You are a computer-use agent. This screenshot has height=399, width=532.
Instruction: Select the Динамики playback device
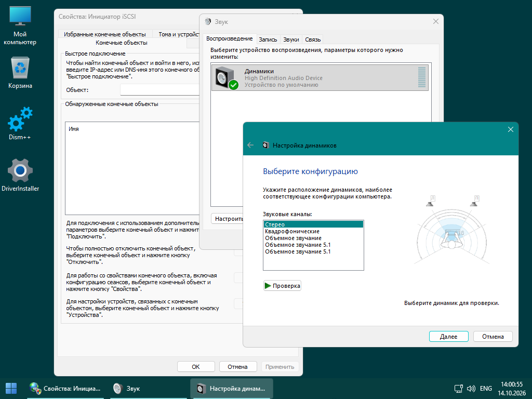(x=320, y=78)
